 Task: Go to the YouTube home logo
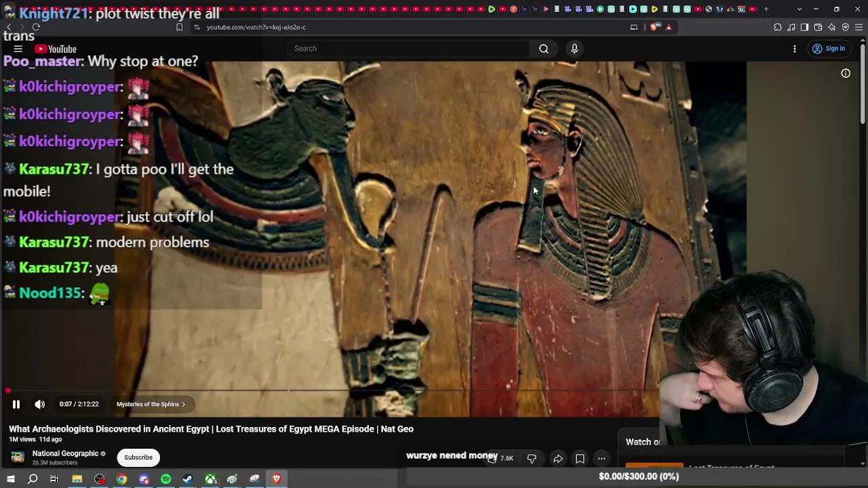coord(56,49)
